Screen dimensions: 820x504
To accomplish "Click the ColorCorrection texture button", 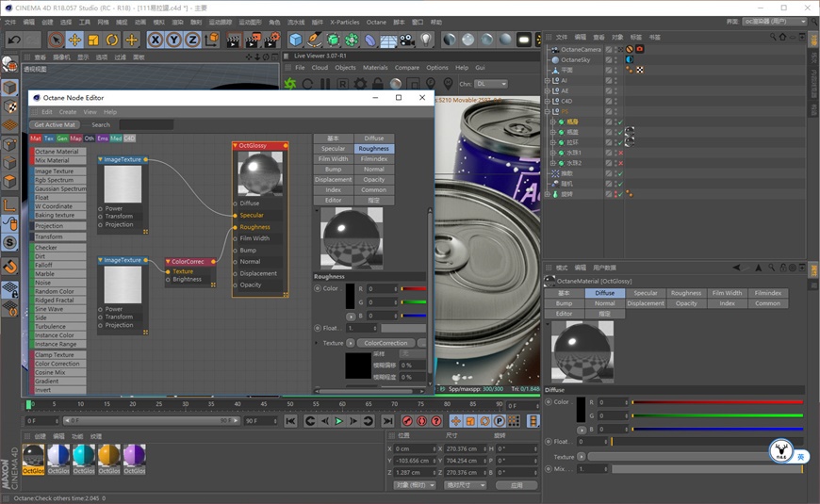I will (x=385, y=343).
